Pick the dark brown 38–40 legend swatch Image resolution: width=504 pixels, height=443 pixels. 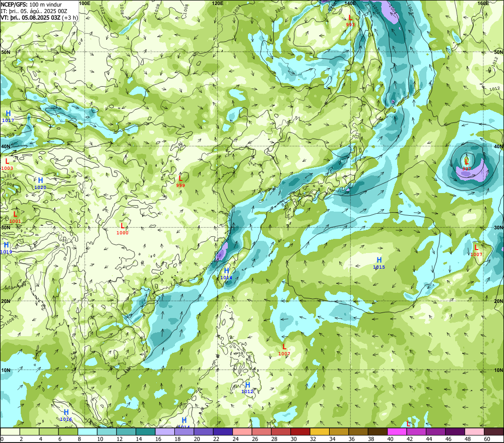pos(377,431)
